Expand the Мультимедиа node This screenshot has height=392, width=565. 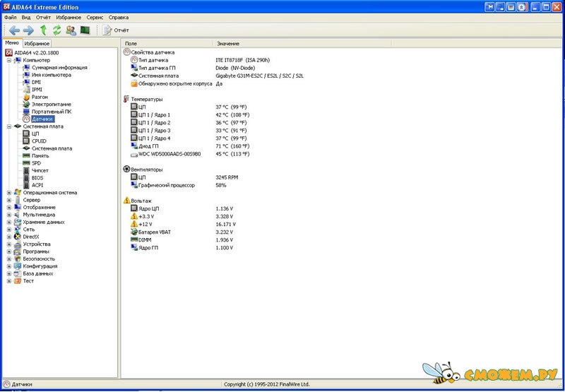[9, 215]
